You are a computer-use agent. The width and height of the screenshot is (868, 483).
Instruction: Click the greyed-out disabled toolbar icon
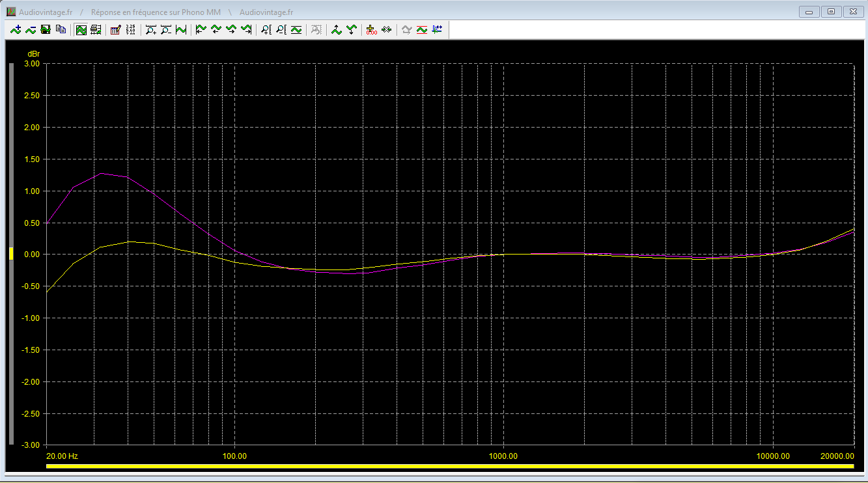[x=316, y=29]
